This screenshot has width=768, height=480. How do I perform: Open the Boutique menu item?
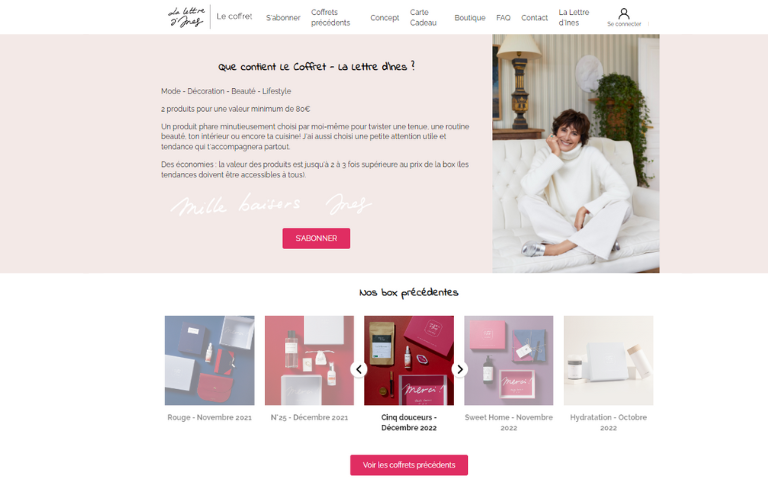tap(470, 18)
